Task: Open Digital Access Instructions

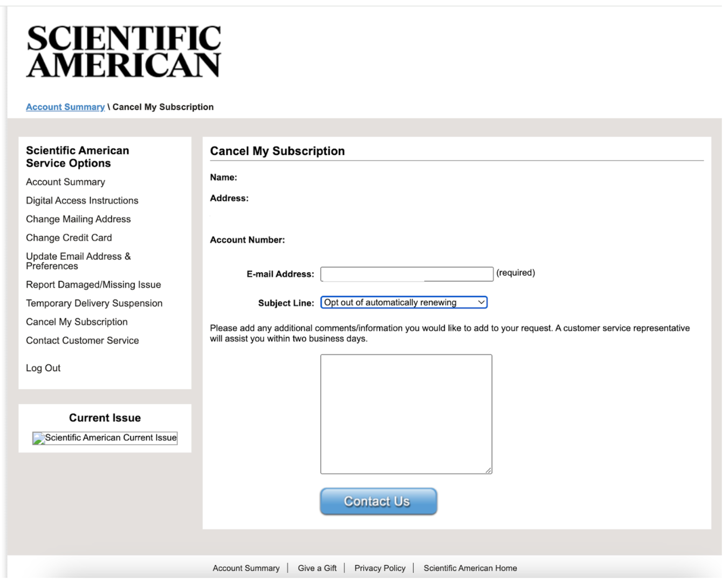Action: point(81,200)
